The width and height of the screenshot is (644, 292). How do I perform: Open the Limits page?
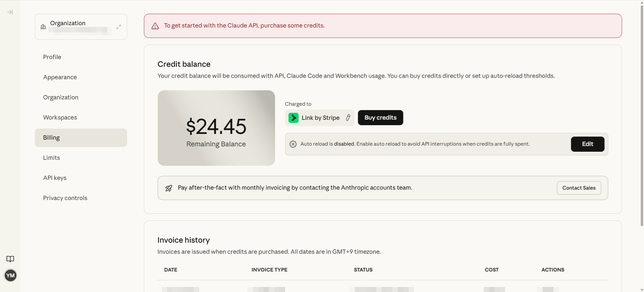click(51, 158)
